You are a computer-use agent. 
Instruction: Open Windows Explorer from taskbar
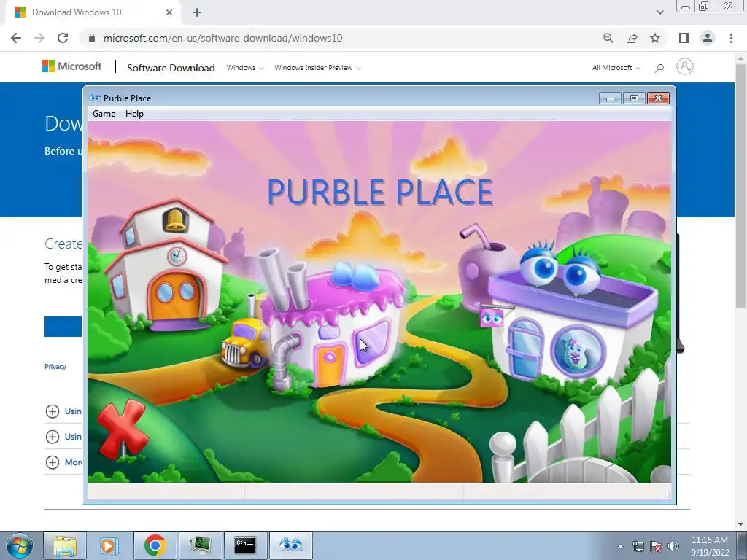65,545
